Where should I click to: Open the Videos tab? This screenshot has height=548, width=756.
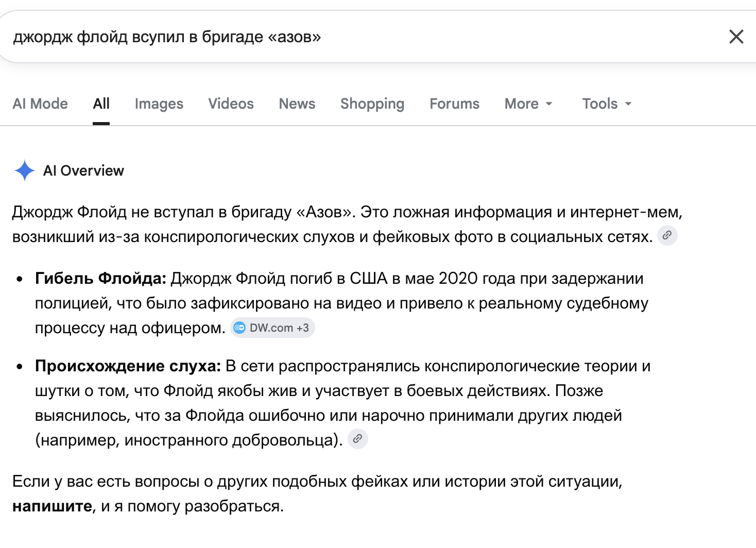click(x=231, y=104)
